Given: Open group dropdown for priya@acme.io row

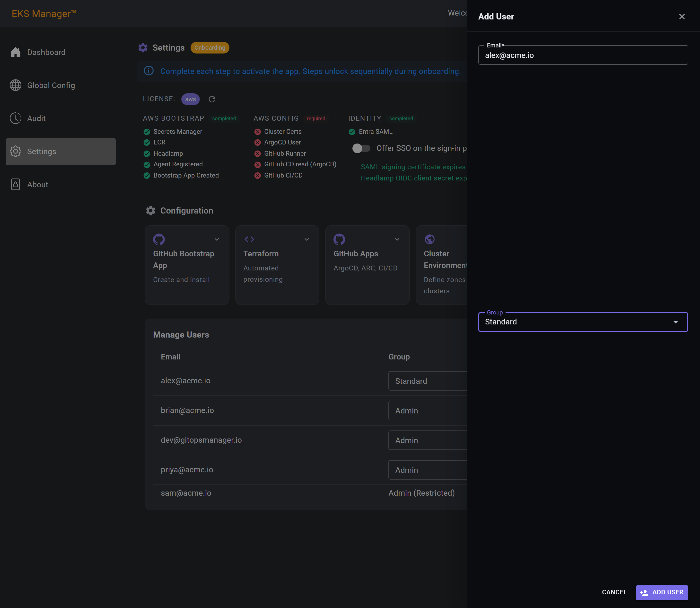Looking at the screenshot, I should coord(428,470).
